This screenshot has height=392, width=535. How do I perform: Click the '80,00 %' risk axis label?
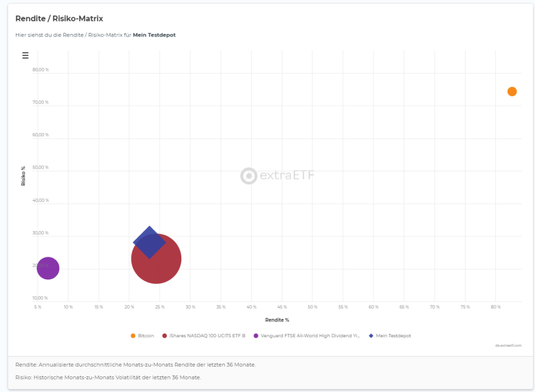41,69
